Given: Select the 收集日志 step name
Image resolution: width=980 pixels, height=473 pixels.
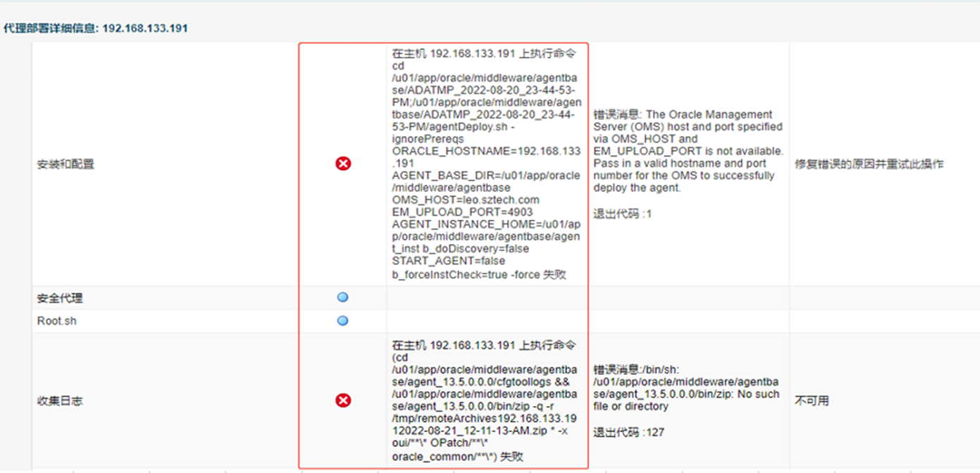Looking at the screenshot, I should point(60,400).
